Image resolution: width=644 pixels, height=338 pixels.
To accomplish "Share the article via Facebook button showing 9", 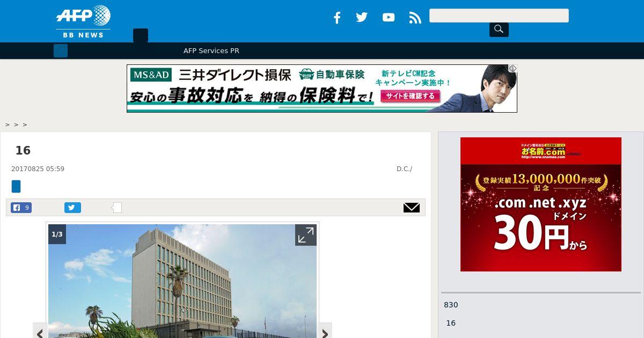I will [21, 208].
